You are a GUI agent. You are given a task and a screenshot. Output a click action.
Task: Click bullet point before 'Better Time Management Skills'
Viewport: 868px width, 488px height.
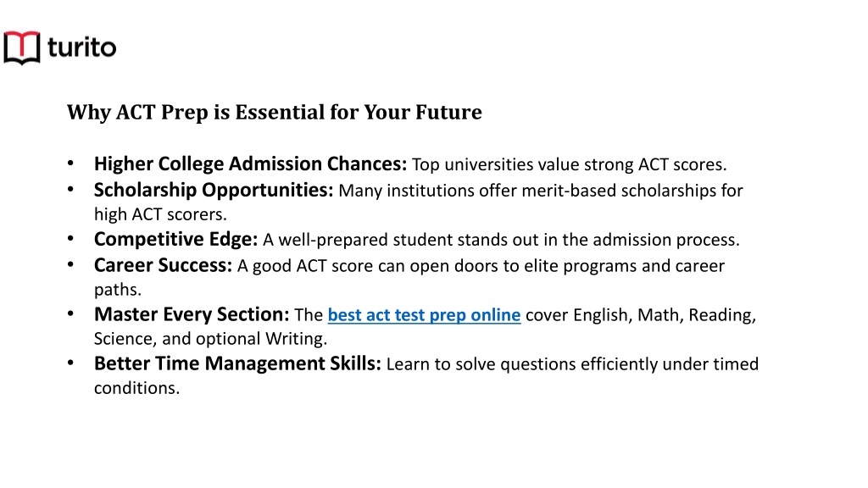pos(70,363)
